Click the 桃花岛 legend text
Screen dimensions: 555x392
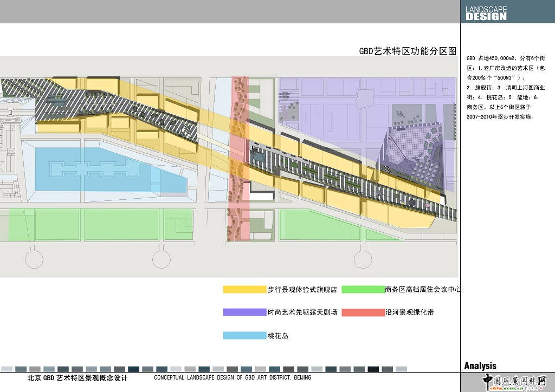278,336
